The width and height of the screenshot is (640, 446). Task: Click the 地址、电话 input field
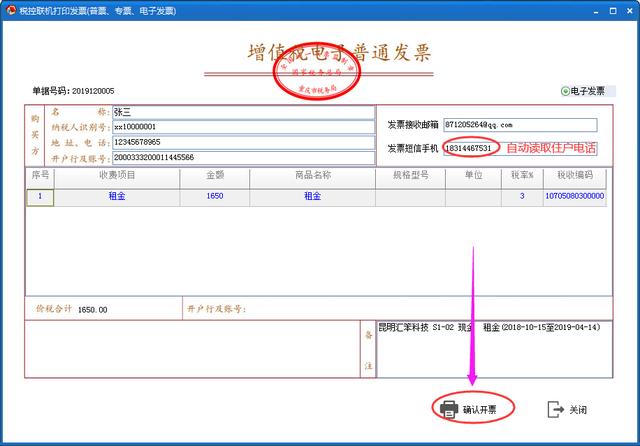241,142
